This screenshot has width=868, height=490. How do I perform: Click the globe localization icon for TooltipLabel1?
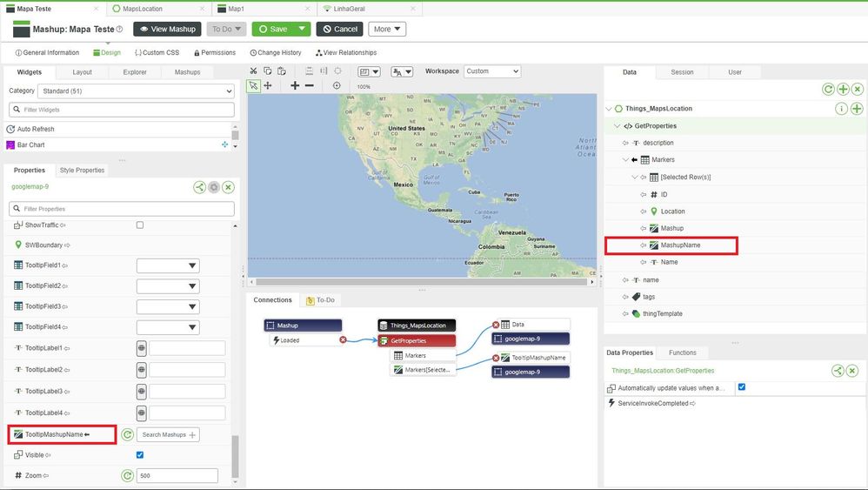(141, 348)
